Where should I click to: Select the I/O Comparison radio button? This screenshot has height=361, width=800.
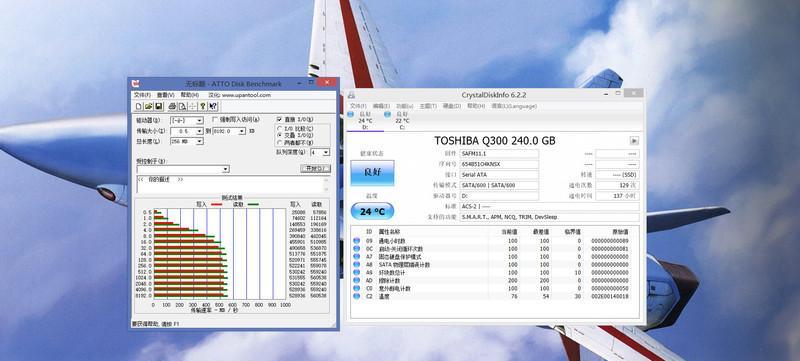tap(279, 128)
